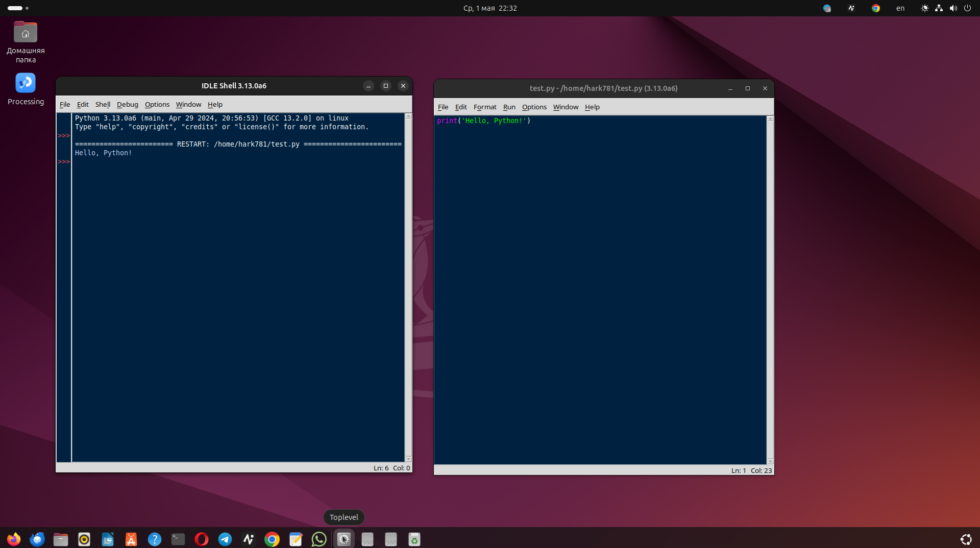Click the Ln: 6 status in IDLE Shell

(381, 468)
